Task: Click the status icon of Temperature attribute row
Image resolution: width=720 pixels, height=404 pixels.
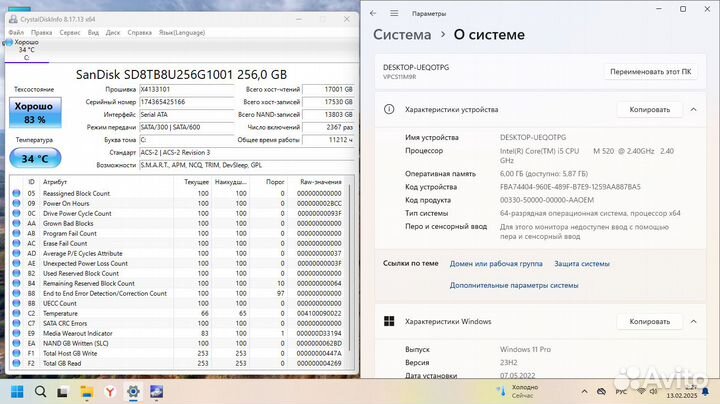Action: (x=17, y=313)
